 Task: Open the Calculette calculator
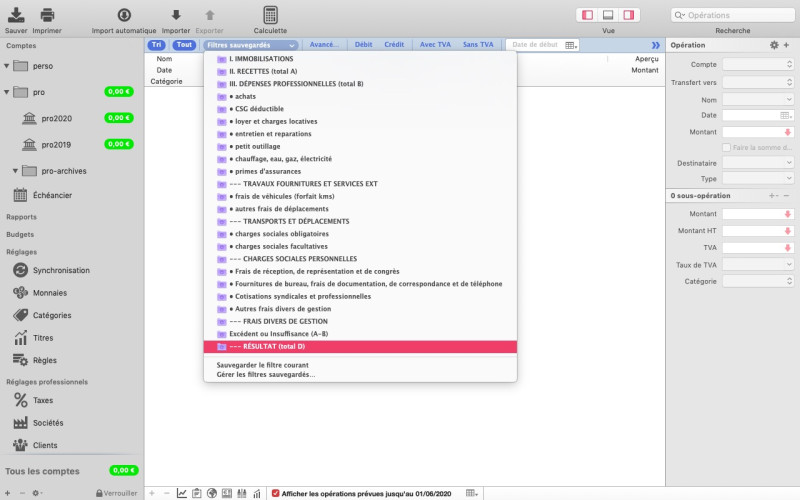click(270, 15)
